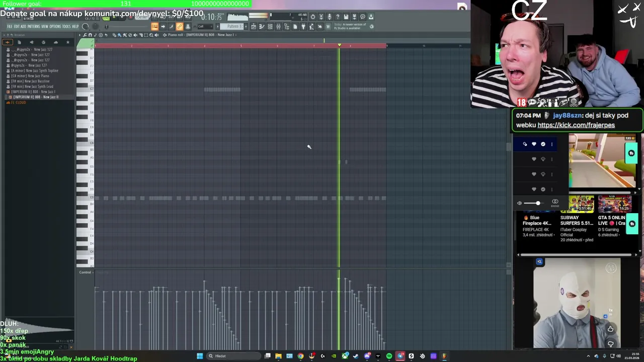Screen dimensions: 644x362
Task: Click the chat bubble icon
Action: [362, 17]
